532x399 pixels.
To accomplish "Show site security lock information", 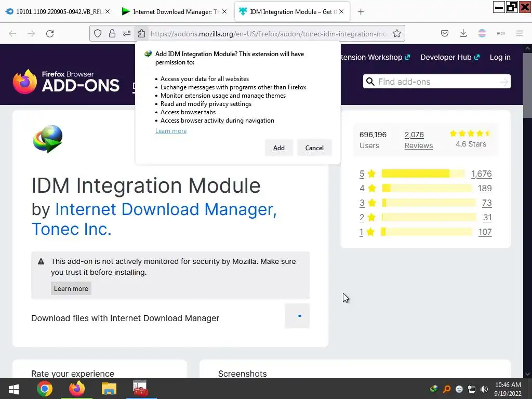I will pos(112,34).
